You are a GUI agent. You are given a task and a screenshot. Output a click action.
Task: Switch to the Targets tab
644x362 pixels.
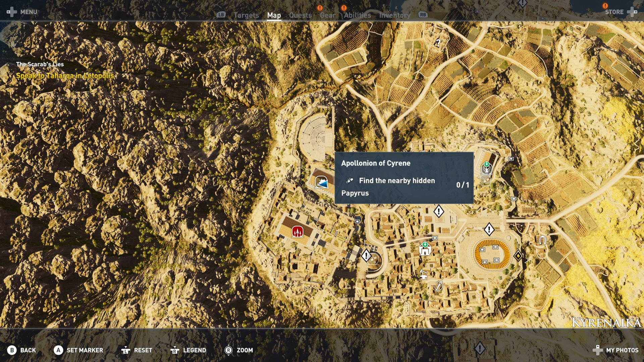coord(246,15)
